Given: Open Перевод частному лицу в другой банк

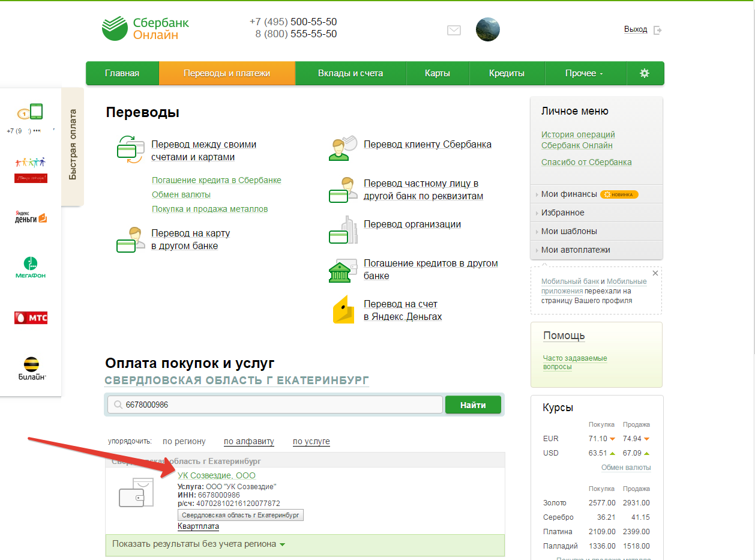Looking at the screenshot, I should point(423,190).
